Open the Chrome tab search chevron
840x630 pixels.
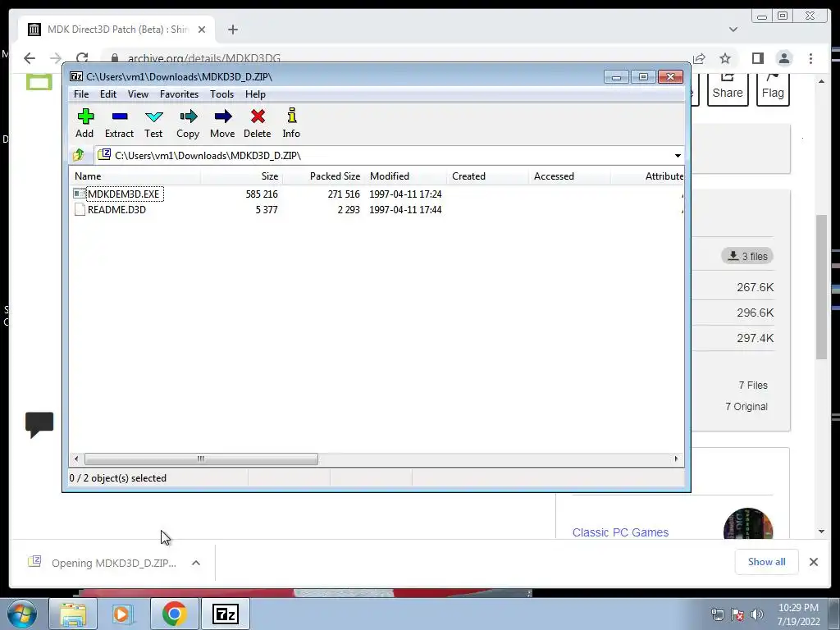(x=733, y=30)
